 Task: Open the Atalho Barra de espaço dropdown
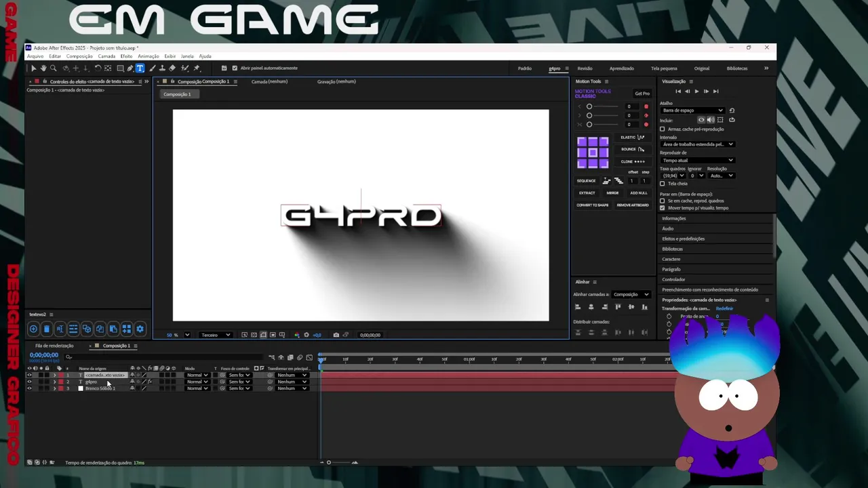coord(692,110)
